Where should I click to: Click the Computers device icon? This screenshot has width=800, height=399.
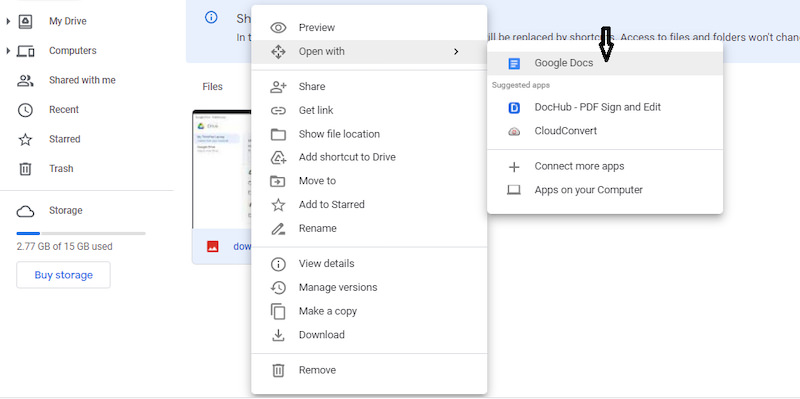point(26,51)
